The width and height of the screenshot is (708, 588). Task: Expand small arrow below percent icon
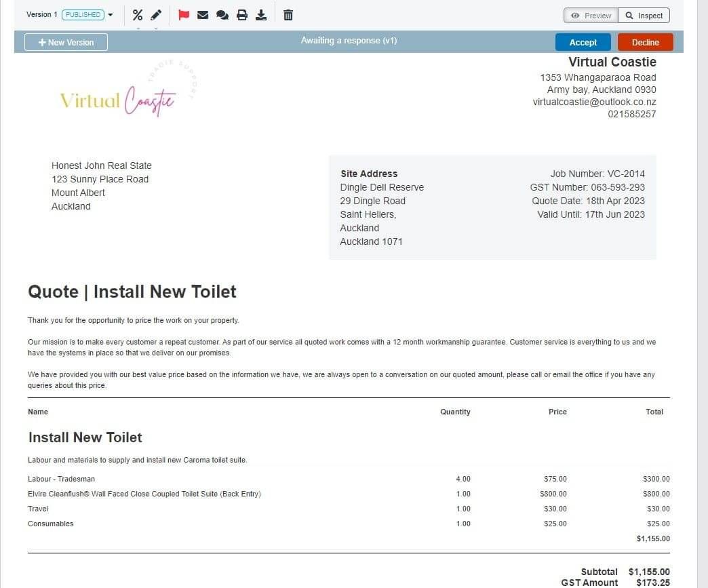coord(138,28)
